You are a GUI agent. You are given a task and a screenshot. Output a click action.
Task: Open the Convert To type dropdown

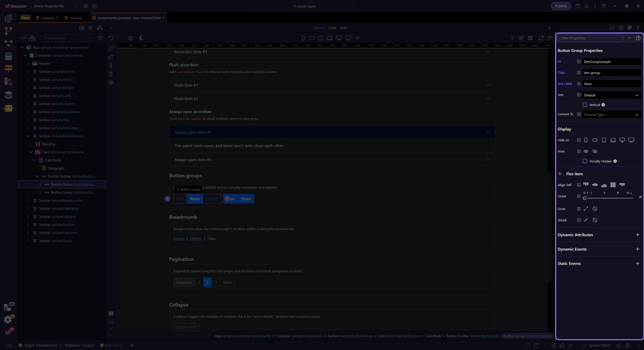tap(611, 115)
